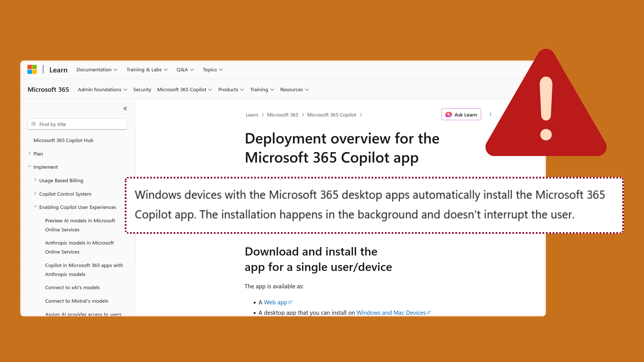The image size is (644, 362).
Task: Open Connect to xAI's models page
Action: coord(72,288)
